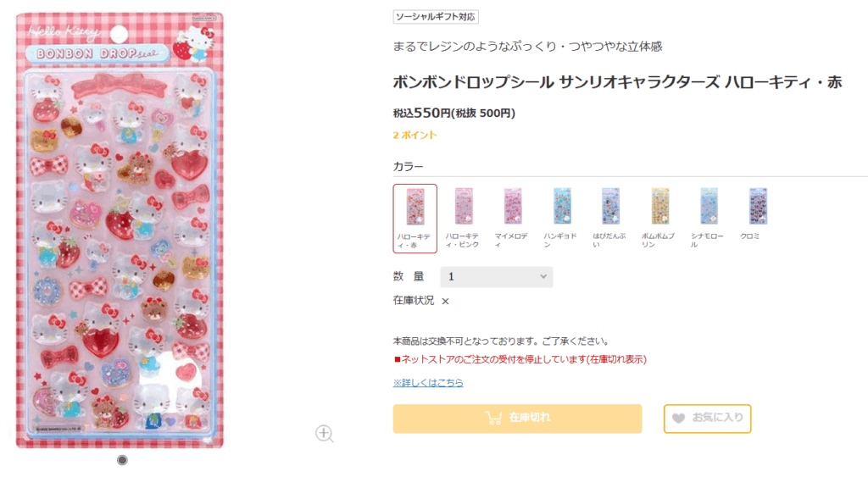Screen dimensions: 868x477
Task: Add item to お気に入り favorites
Action: click(x=707, y=418)
